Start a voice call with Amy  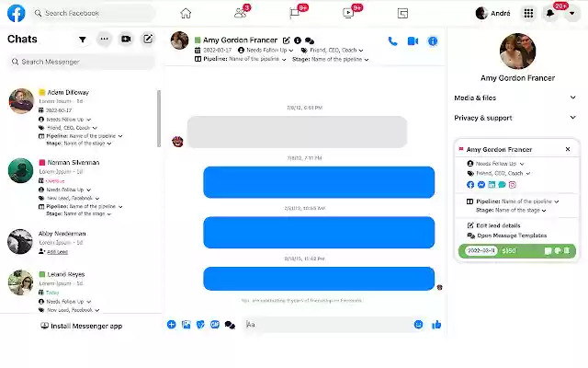[392, 40]
